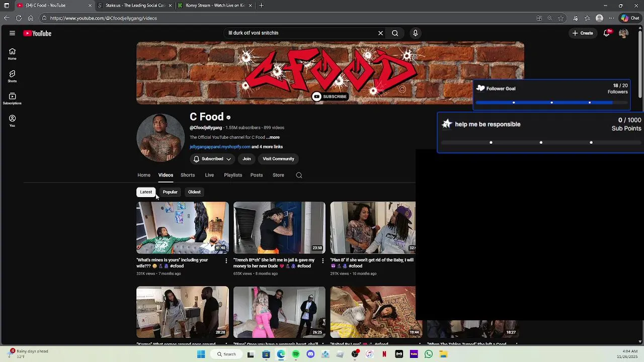The height and width of the screenshot is (362, 644).
Task: Open browser home page button
Action: tap(31, 18)
